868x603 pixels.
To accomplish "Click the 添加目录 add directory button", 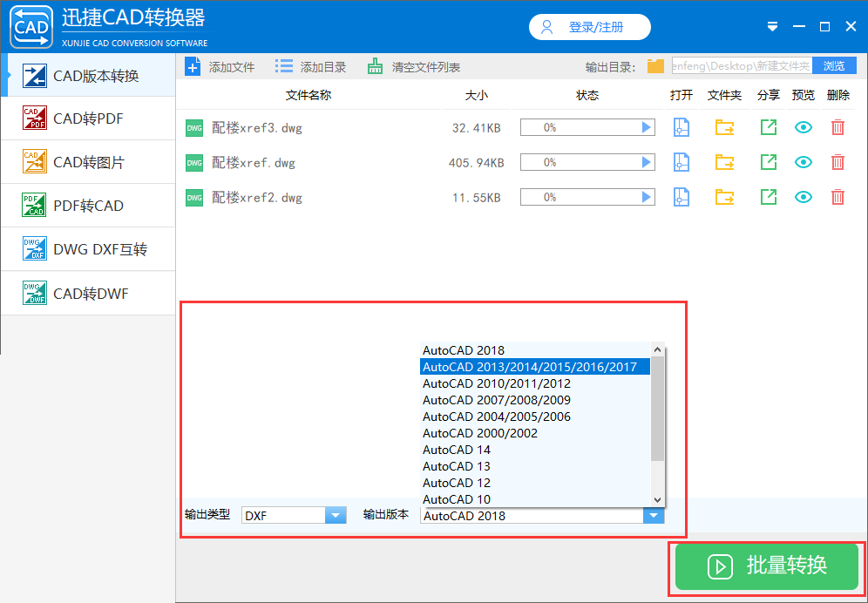I will [310, 67].
